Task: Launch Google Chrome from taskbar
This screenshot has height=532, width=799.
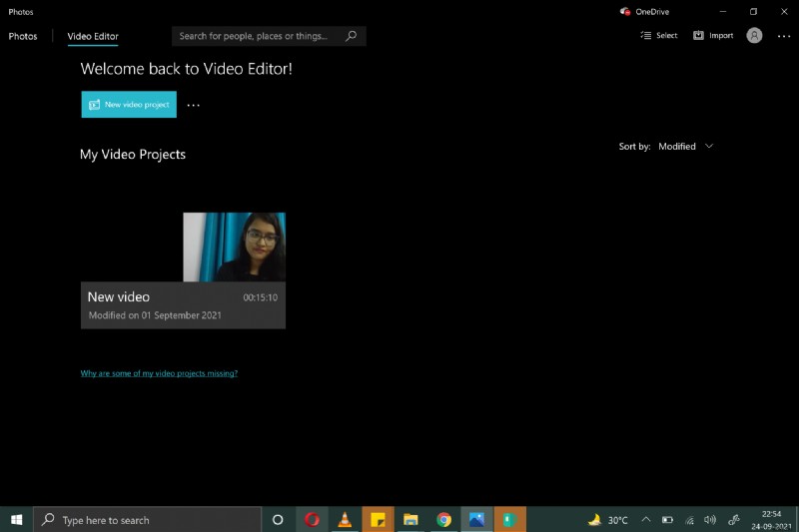Action: point(443,520)
